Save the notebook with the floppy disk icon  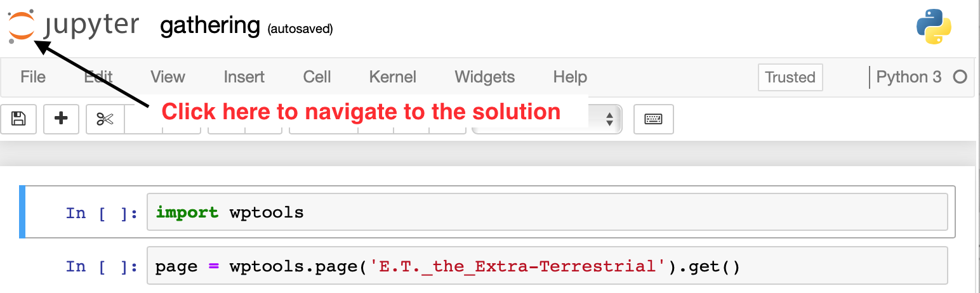tap(18, 119)
